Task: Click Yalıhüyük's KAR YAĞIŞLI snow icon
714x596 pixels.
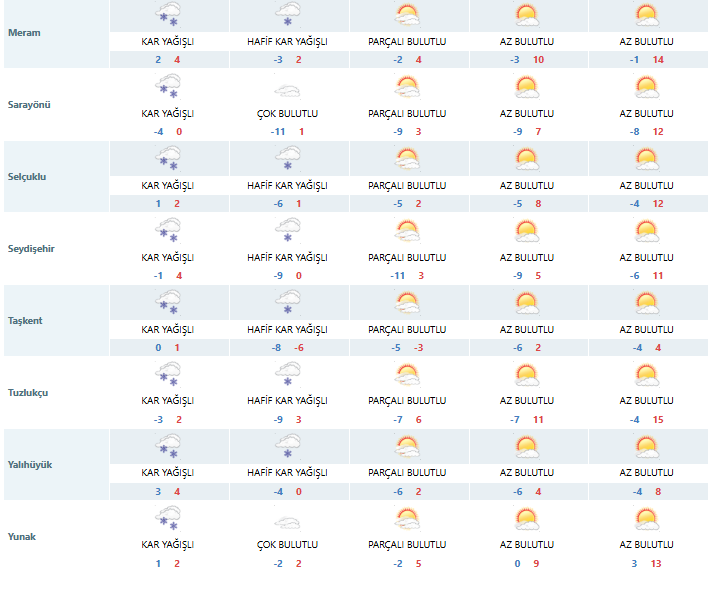Action: [167, 447]
